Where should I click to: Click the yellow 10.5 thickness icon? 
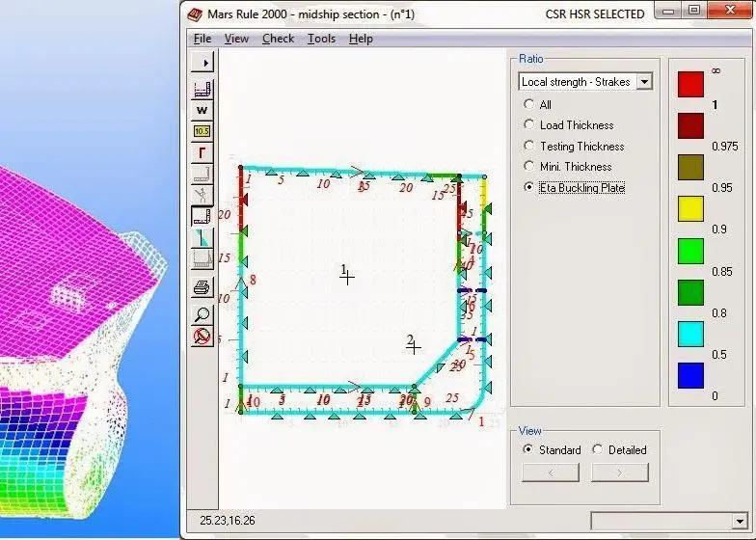[202, 131]
